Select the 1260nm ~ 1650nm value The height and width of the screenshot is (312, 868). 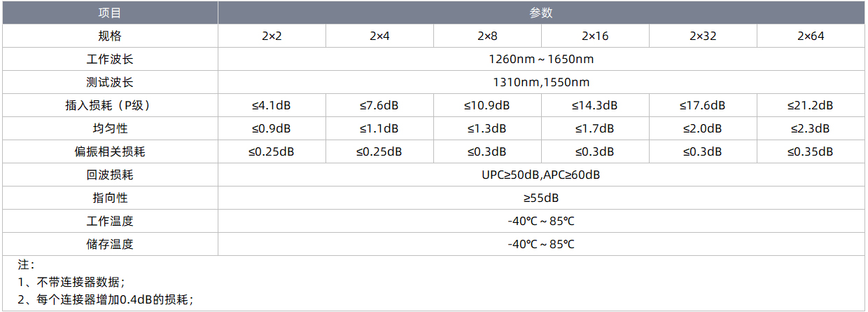(541, 59)
